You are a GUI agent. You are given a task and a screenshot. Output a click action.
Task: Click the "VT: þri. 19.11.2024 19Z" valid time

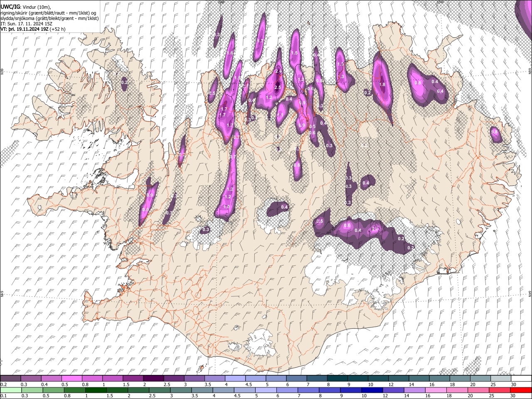tap(24, 30)
